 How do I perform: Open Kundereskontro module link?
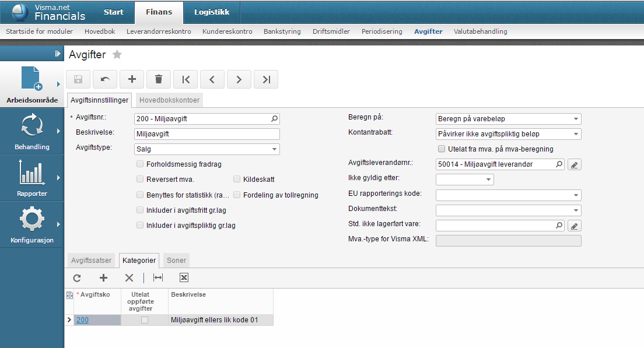coord(227,31)
